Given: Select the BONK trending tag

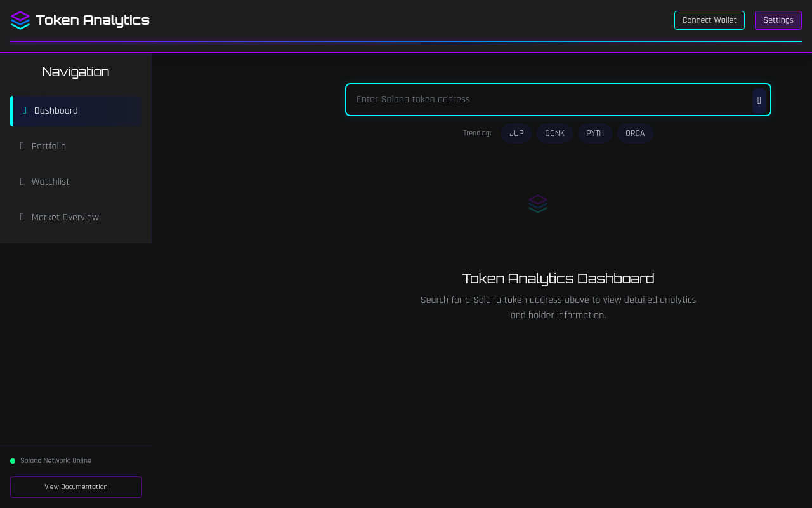Looking at the screenshot, I should coord(554,133).
